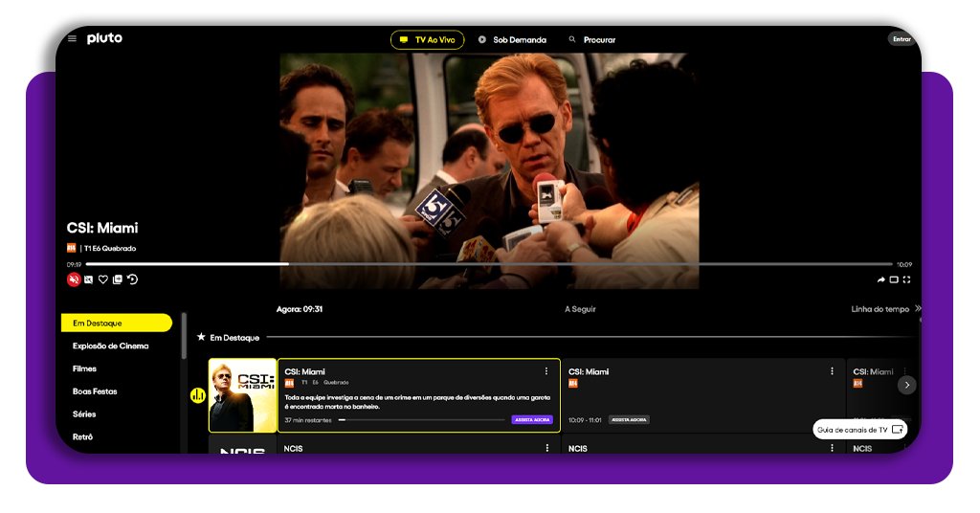
Task: Restart the episode from the beginning
Action: click(132, 279)
